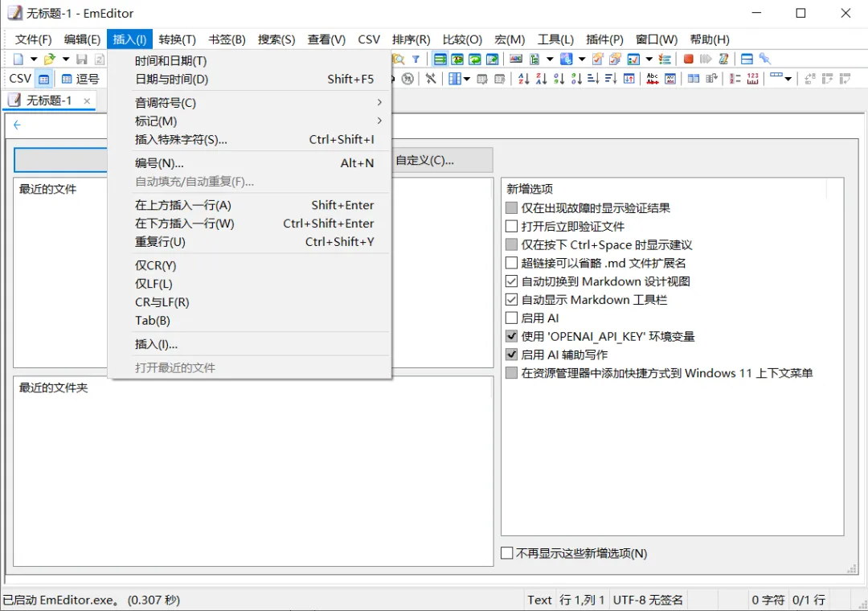Screen dimensions: 868x611
Task: Open the 工具(L) menu
Action: point(555,39)
